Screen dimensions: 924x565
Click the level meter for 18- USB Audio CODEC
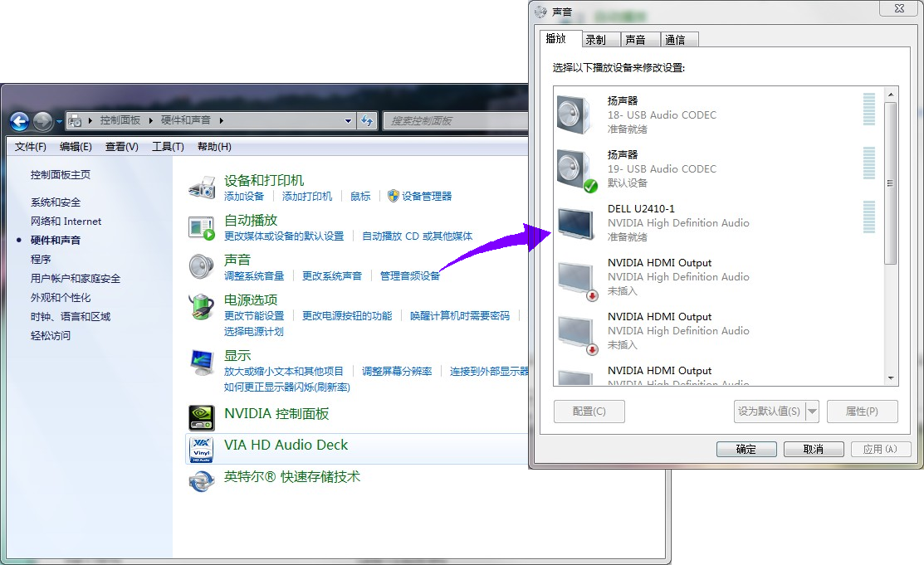point(868,109)
